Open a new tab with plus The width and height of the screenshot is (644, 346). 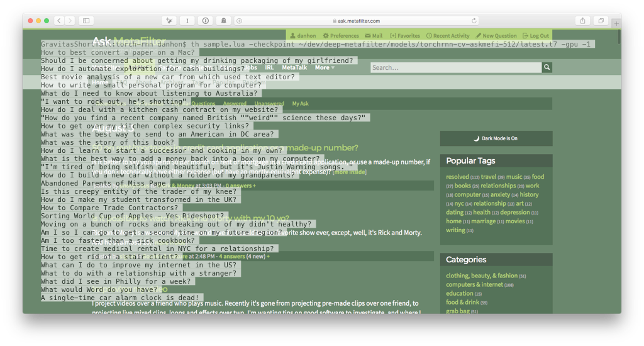point(616,23)
